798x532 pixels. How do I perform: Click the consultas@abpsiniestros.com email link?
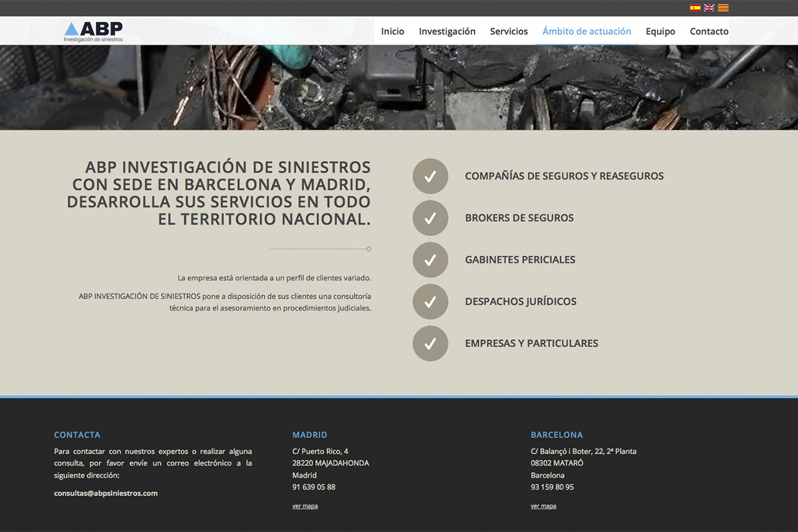tap(106, 493)
